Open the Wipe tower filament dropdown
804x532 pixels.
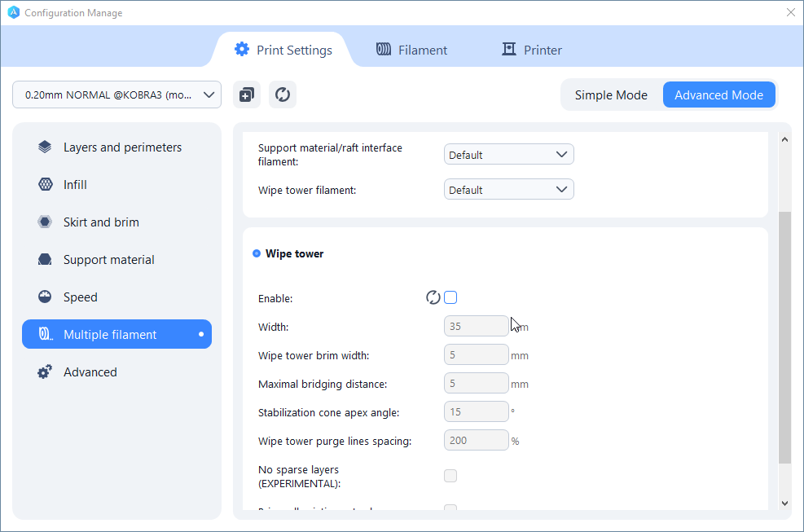coord(508,190)
